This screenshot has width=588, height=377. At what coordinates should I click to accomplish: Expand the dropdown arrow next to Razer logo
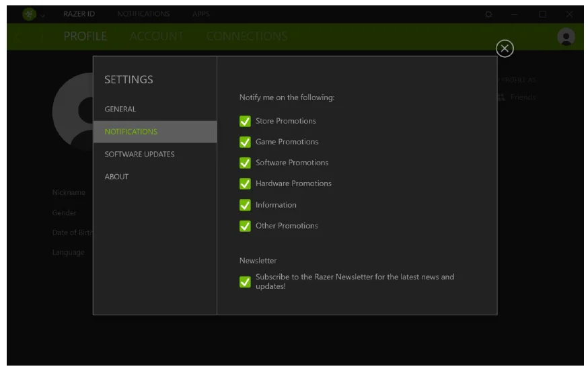click(x=43, y=15)
